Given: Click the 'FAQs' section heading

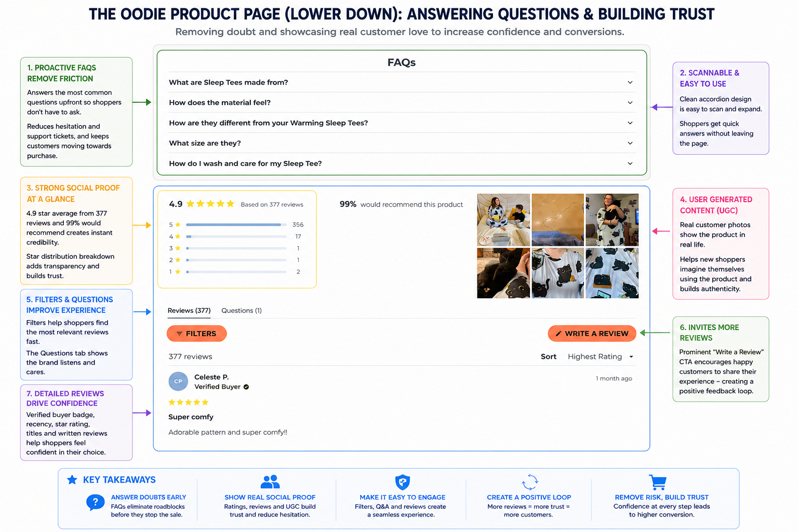Looking at the screenshot, I should (402, 62).
